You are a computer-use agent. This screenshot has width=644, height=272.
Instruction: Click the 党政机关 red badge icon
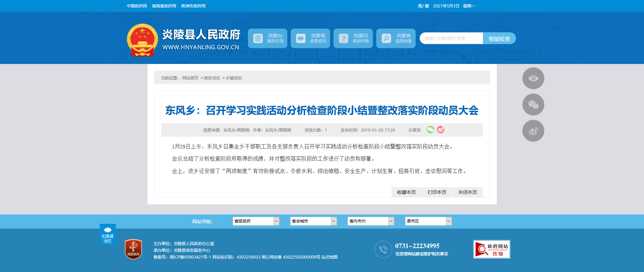133,249
